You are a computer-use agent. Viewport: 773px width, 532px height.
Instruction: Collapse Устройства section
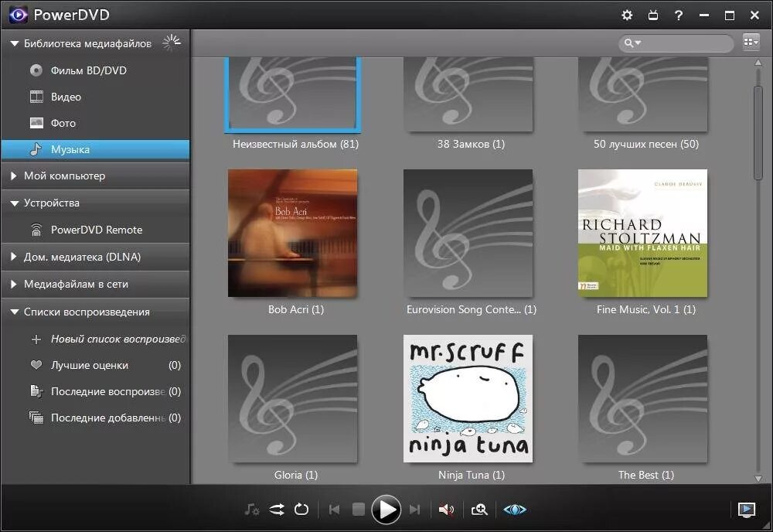point(14,203)
